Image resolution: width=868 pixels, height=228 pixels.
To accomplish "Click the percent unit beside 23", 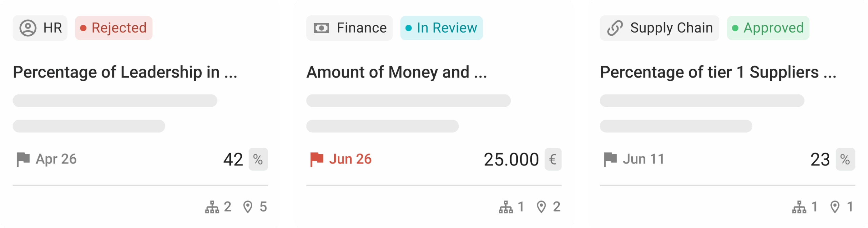I will point(845,159).
